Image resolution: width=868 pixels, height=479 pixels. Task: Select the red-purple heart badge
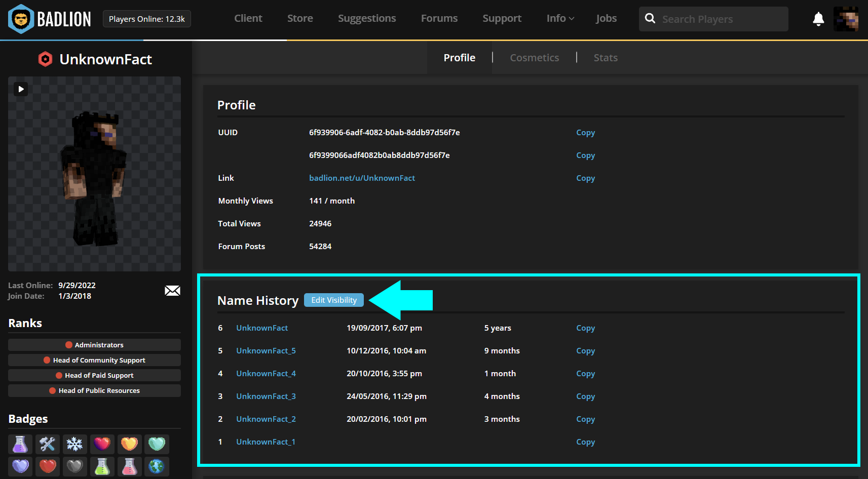pos(102,444)
